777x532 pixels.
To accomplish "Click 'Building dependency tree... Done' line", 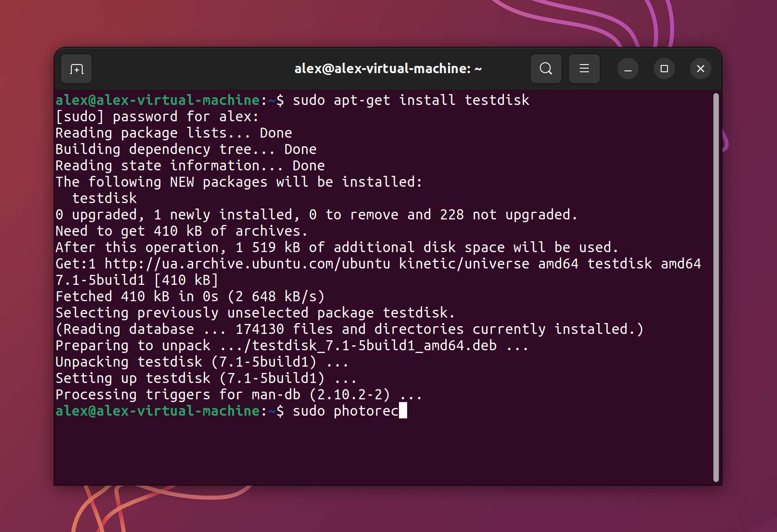I will [186, 149].
